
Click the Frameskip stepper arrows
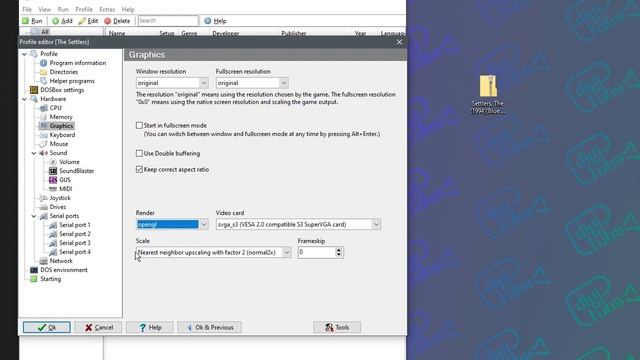point(338,253)
